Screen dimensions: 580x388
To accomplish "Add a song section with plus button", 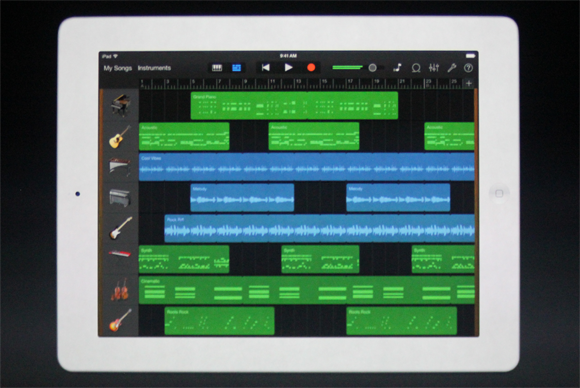I will click(469, 83).
